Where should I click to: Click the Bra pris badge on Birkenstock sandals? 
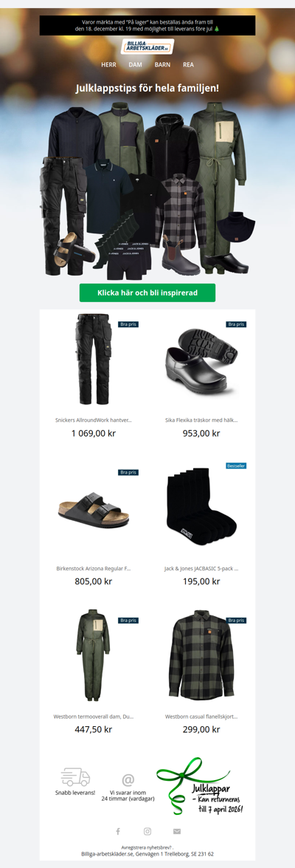point(128,472)
